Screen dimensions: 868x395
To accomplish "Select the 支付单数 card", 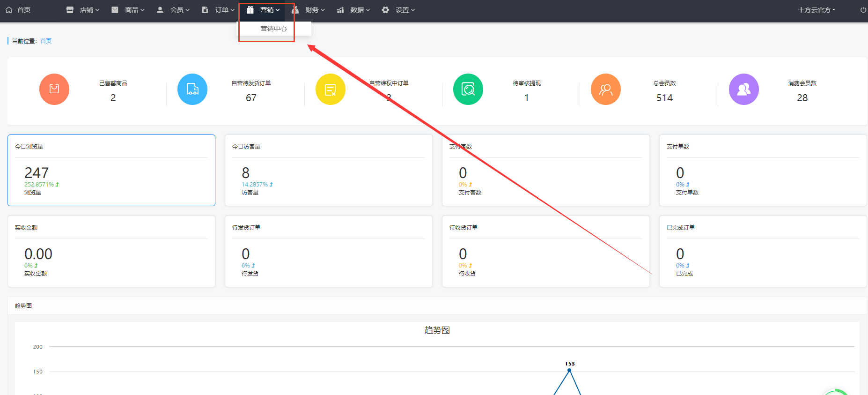I will pos(763,170).
